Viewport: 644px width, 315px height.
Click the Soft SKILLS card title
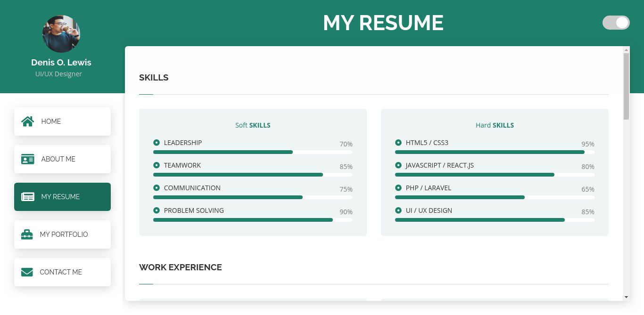pos(253,125)
